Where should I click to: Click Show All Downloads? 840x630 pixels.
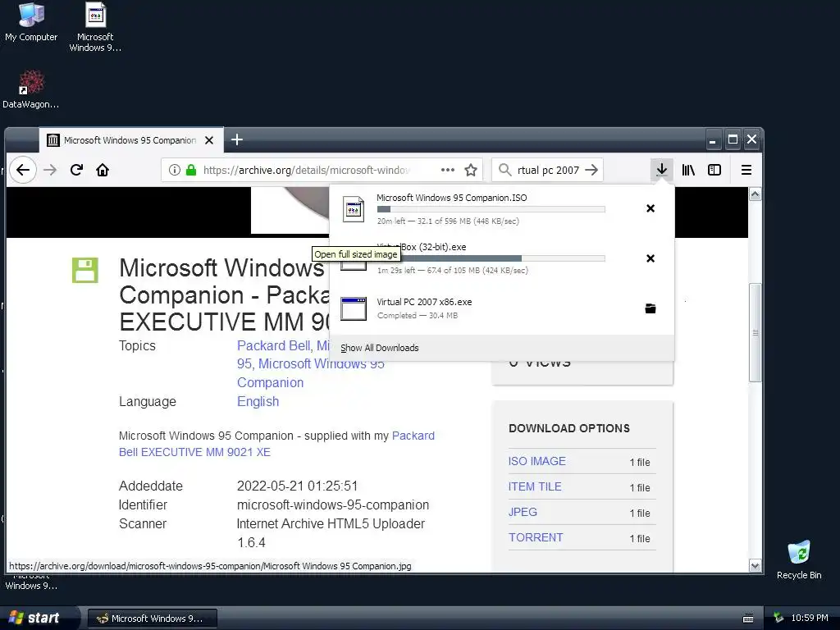(379, 348)
